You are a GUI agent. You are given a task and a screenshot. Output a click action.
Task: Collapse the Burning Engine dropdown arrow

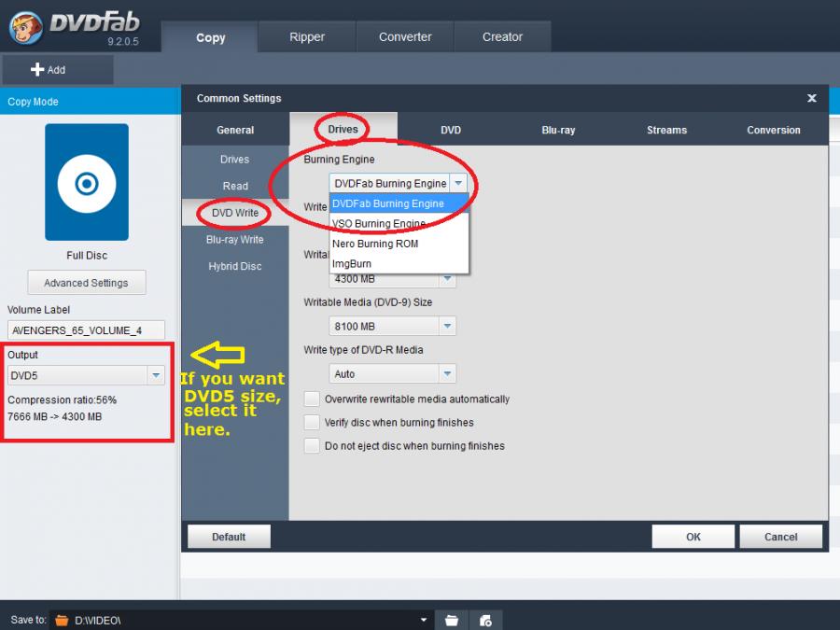458,183
